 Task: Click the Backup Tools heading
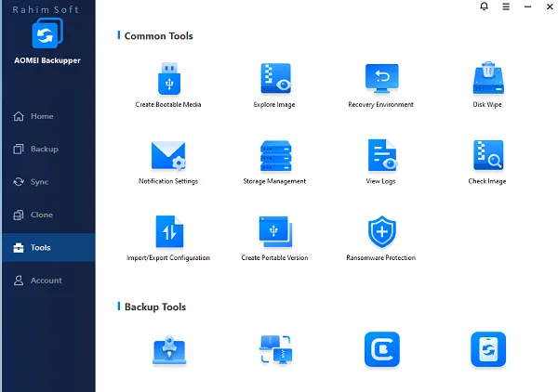click(155, 307)
